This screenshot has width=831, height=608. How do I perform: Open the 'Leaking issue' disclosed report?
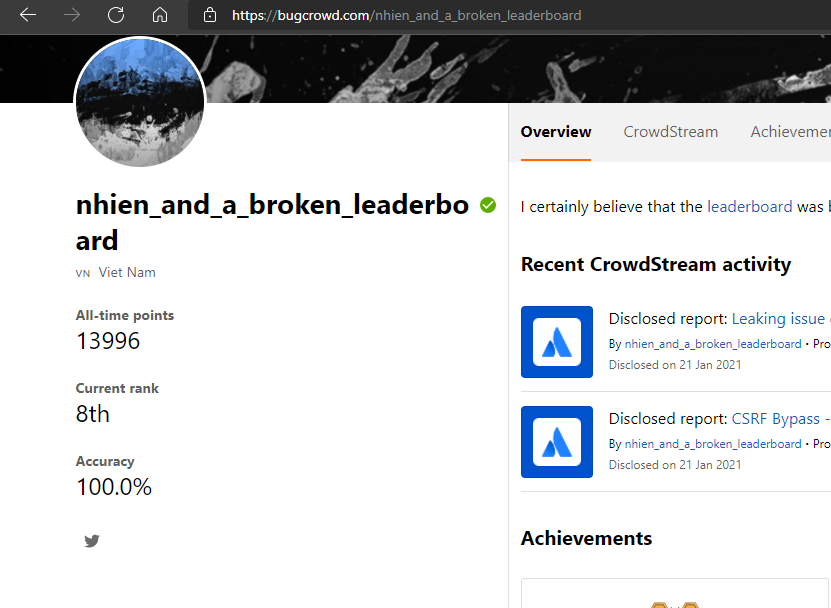(778, 319)
